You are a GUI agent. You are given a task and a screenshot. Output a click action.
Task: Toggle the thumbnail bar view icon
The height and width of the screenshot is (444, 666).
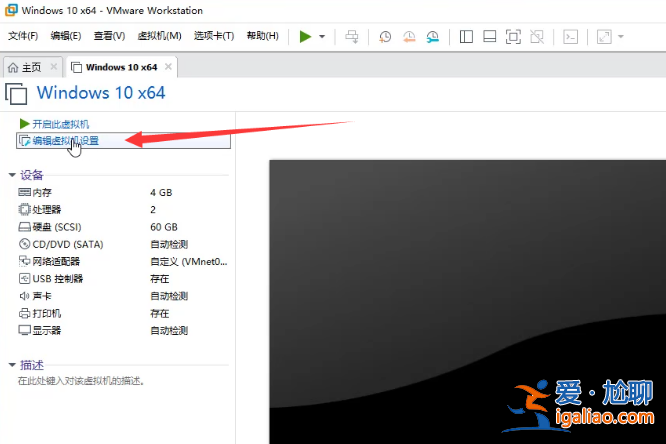(x=490, y=37)
